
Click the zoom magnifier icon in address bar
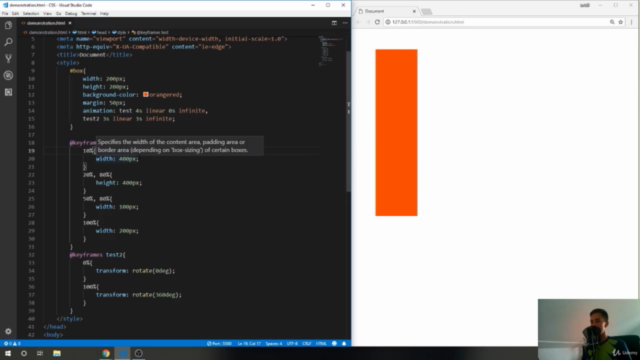click(612, 22)
